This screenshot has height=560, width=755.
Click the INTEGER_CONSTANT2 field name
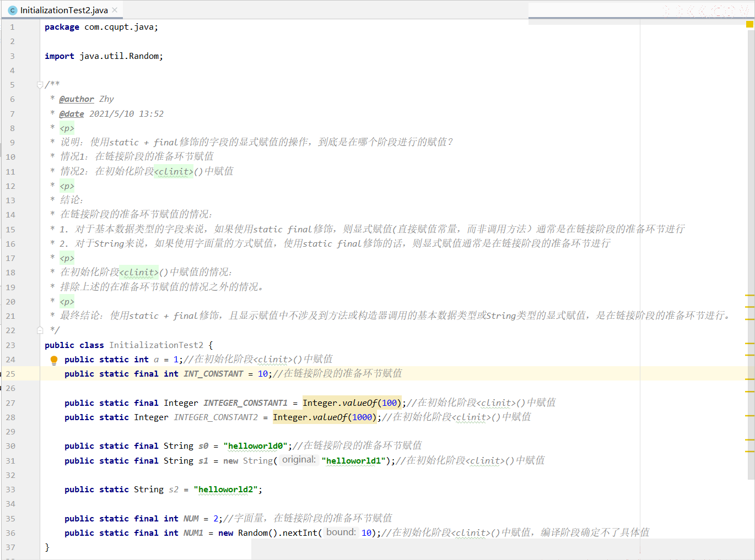point(216,417)
